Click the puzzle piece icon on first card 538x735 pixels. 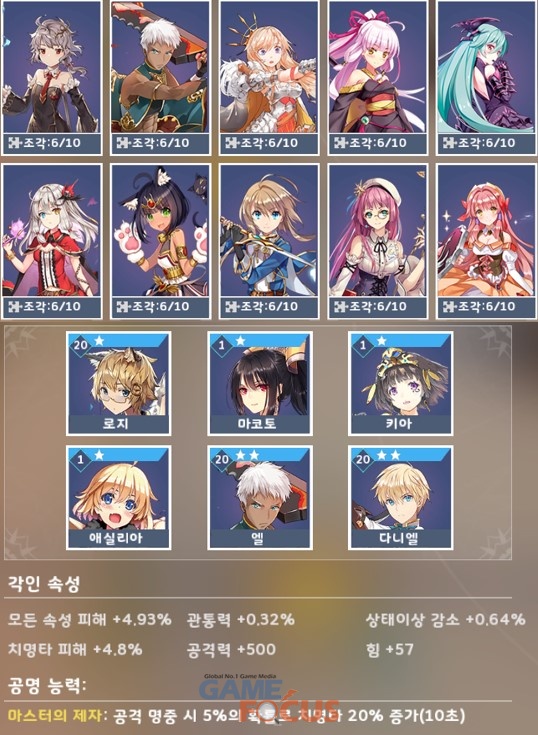pos(15,142)
